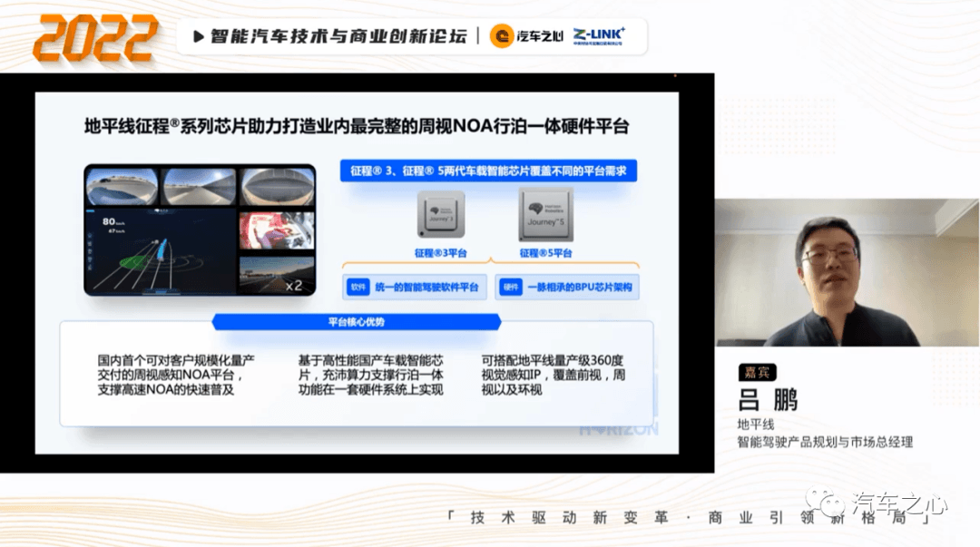Click the title 智能驾驶产品规划与市场总经理
The image size is (980, 547).
825,442
